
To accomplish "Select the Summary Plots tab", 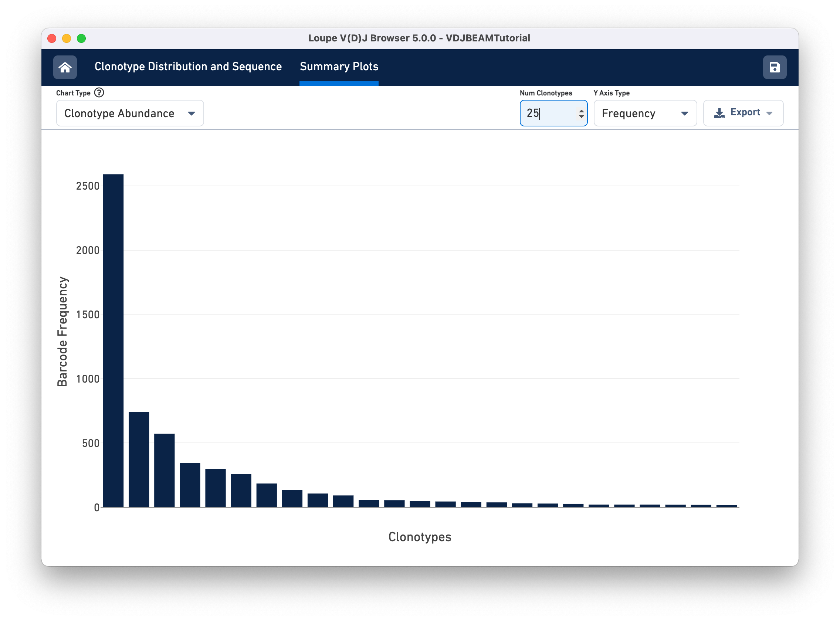I will 339,67.
